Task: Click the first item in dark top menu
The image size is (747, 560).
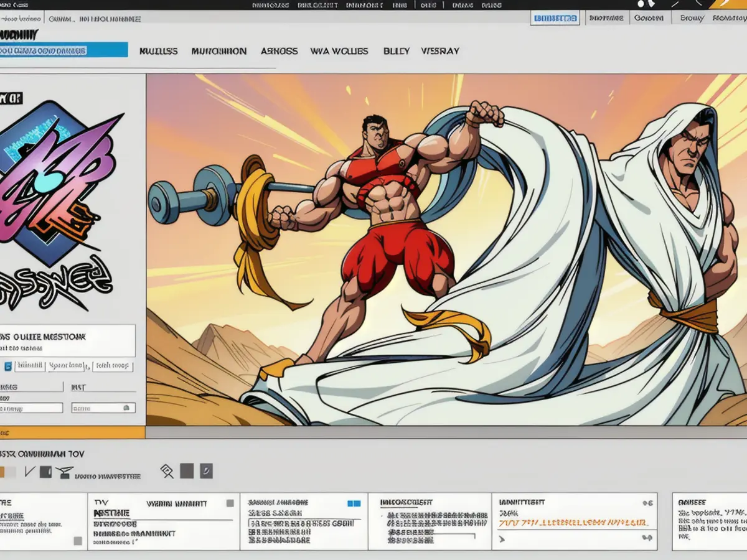Action: 270,5
